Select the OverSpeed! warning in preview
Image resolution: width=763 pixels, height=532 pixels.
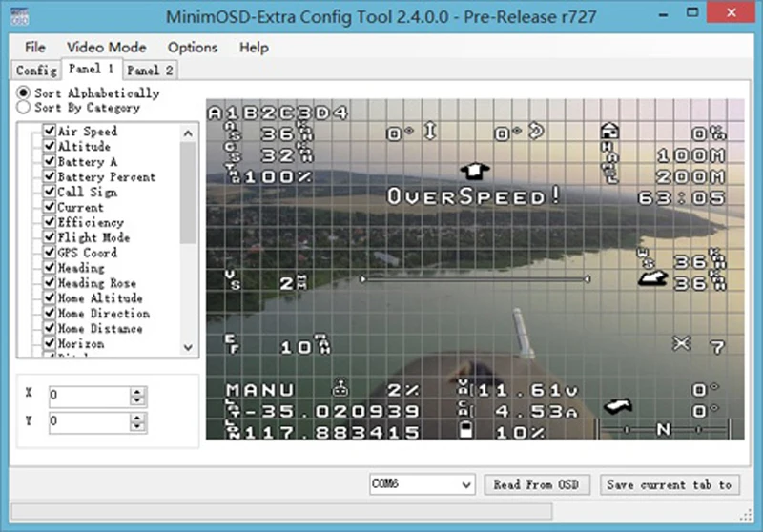473,196
